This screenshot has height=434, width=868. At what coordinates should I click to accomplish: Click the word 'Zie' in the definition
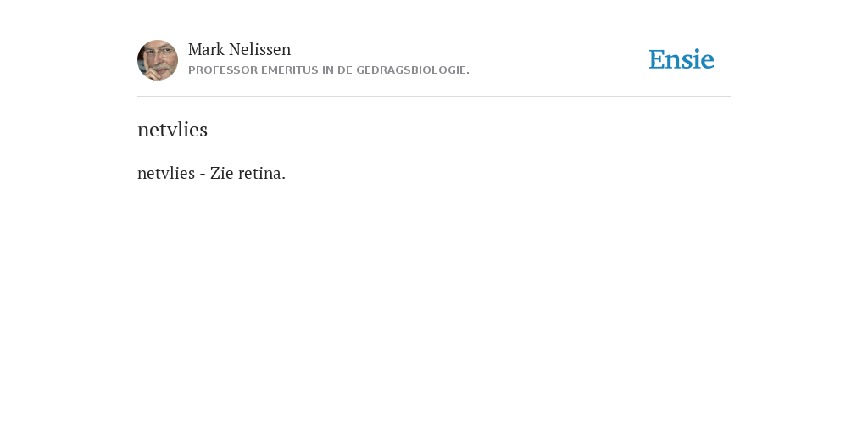click(221, 173)
